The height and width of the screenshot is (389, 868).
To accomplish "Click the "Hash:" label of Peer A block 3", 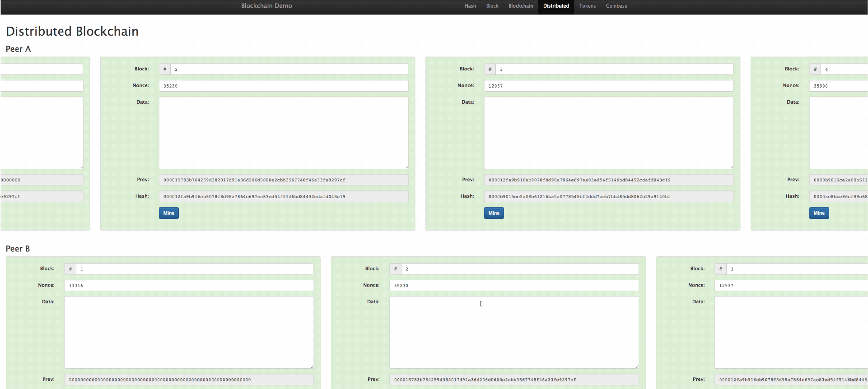I will (467, 196).
